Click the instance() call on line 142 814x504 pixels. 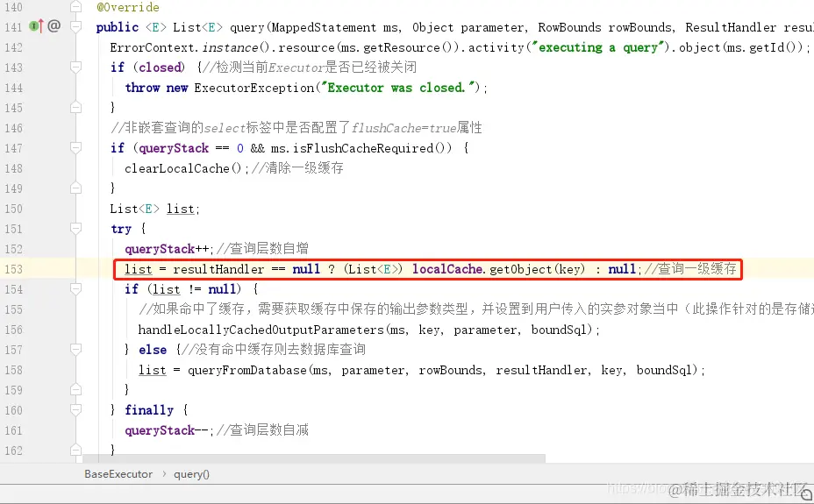pyautogui.click(x=236, y=47)
